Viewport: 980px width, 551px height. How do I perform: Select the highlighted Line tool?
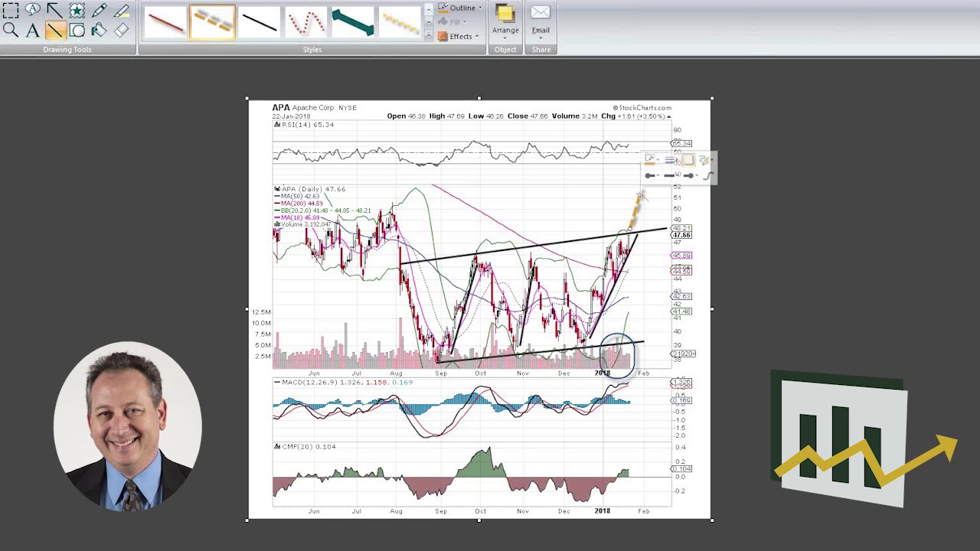[x=54, y=31]
